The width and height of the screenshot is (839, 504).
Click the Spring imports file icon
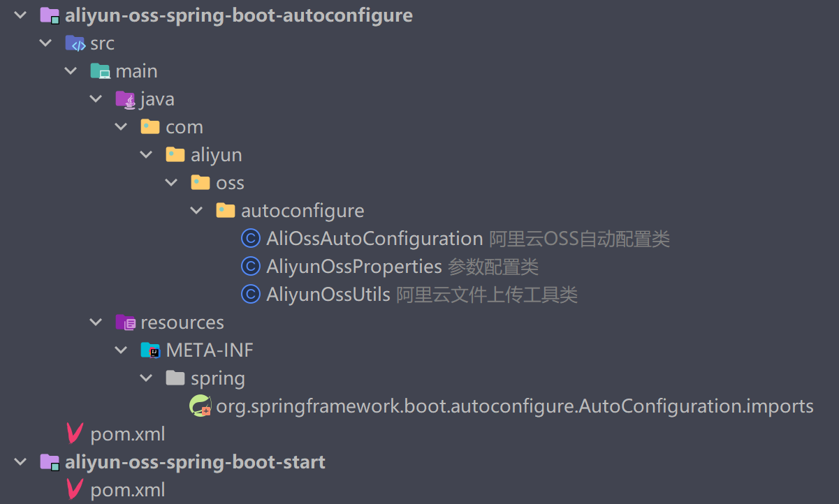[x=200, y=406]
